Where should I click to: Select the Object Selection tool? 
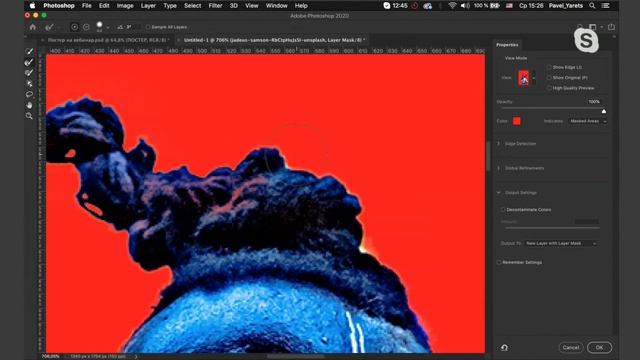29,84
